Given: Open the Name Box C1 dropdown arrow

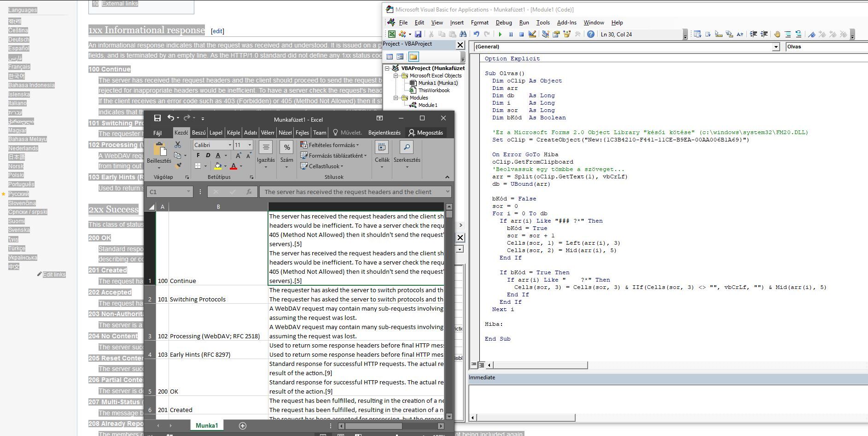Looking at the screenshot, I should [x=188, y=192].
